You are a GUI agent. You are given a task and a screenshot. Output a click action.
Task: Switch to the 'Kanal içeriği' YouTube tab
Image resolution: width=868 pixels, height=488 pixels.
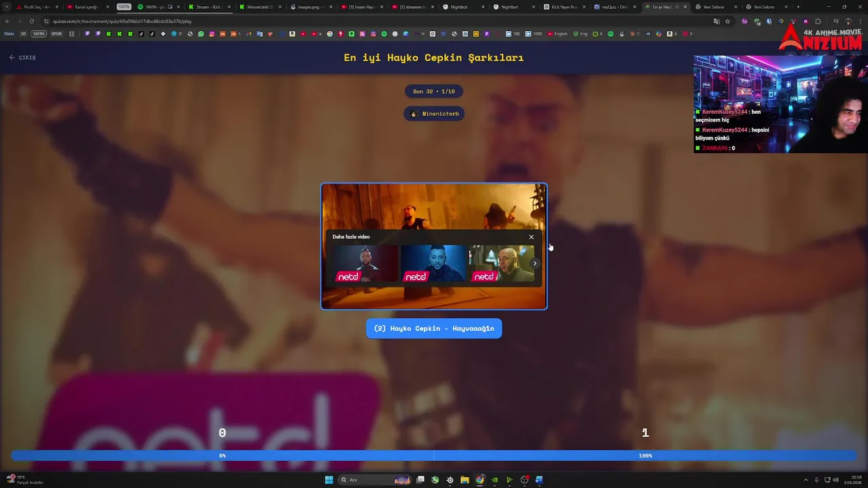86,7
